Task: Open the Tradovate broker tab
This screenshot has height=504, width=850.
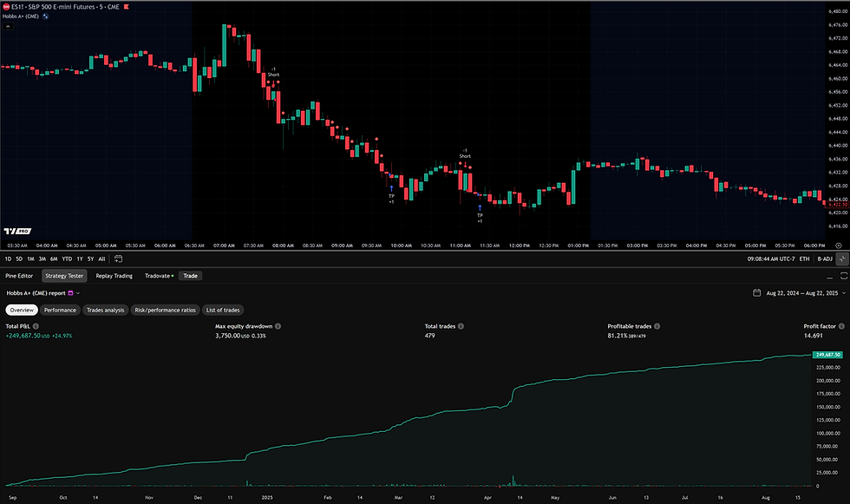Action: click(x=159, y=276)
